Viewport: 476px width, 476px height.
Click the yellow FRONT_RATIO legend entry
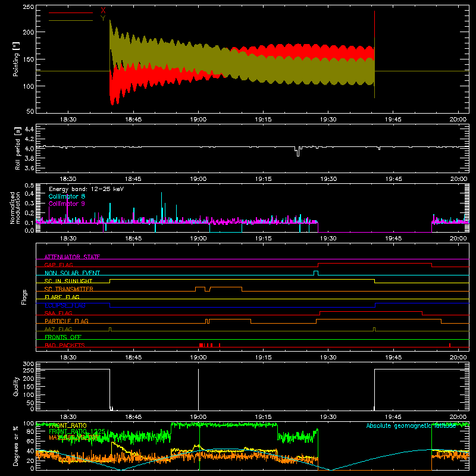(x=68, y=425)
